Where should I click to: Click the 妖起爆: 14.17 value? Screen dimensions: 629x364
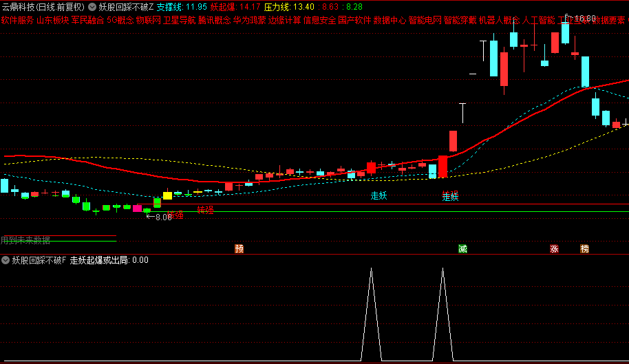(235, 7)
